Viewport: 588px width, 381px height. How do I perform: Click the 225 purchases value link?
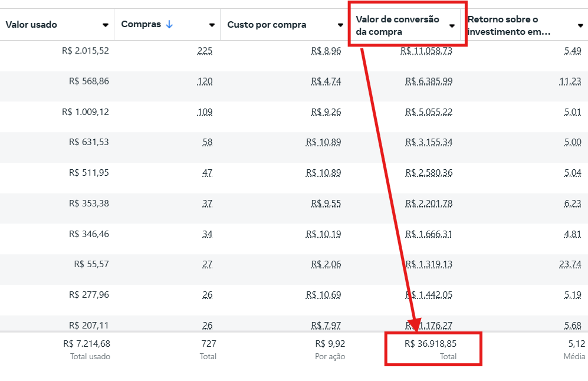(205, 51)
